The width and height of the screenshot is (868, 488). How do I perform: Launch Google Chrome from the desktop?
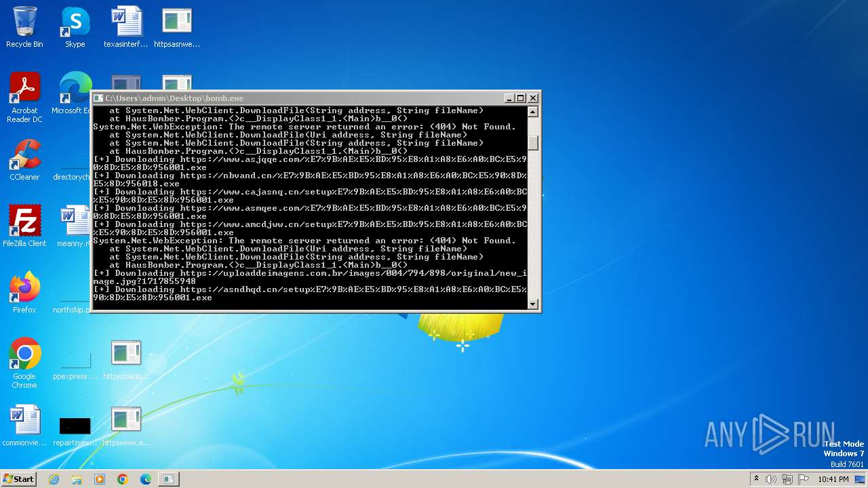click(24, 363)
